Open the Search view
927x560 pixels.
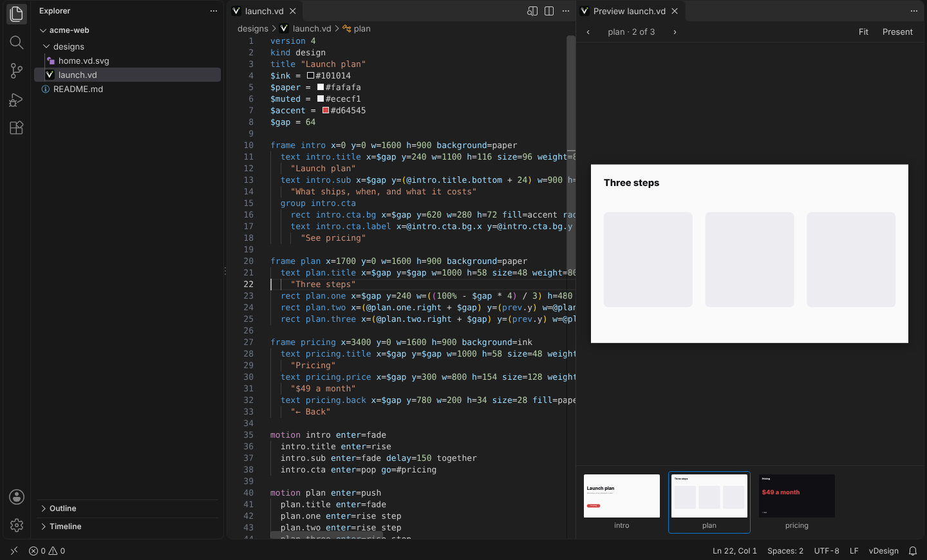click(x=17, y=42)
